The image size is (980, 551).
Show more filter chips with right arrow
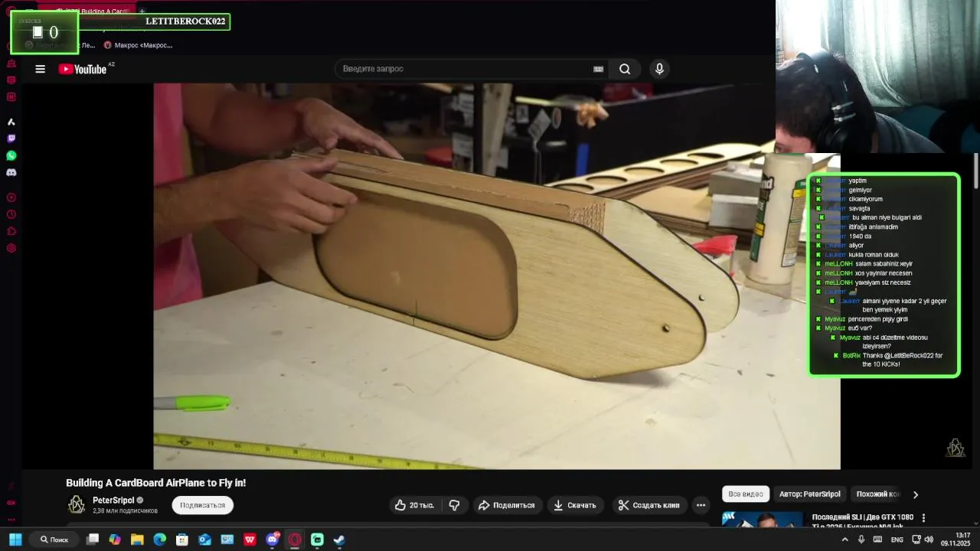(916, 494)
